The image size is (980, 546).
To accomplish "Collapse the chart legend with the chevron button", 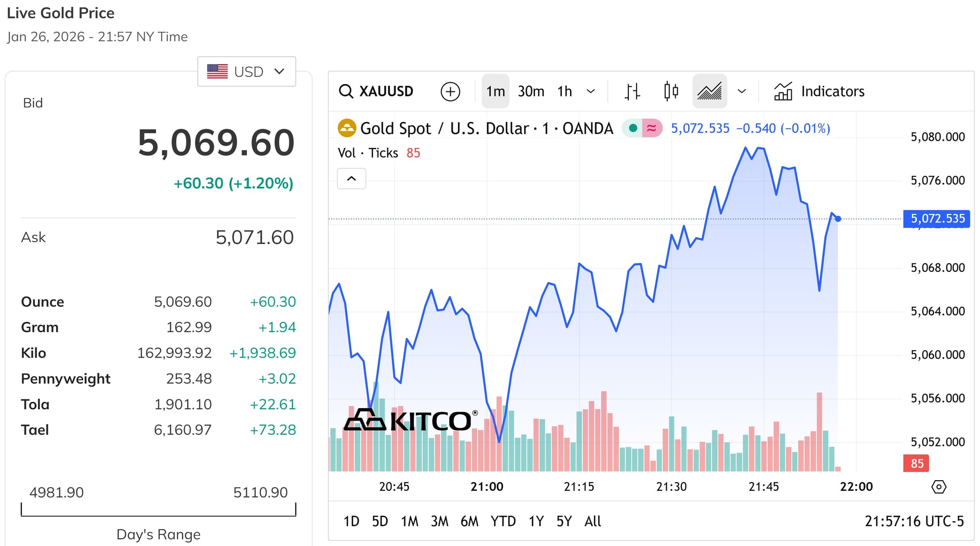I will pos(351,179).
